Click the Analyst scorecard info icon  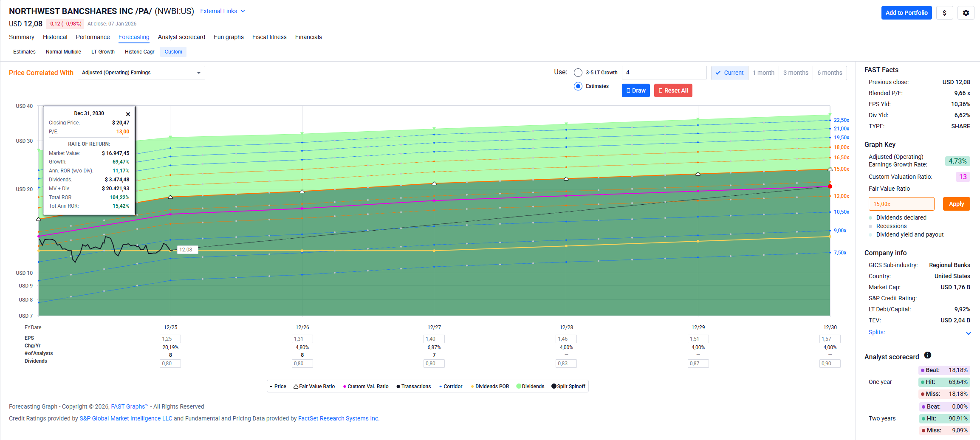(x=928, y=355)
